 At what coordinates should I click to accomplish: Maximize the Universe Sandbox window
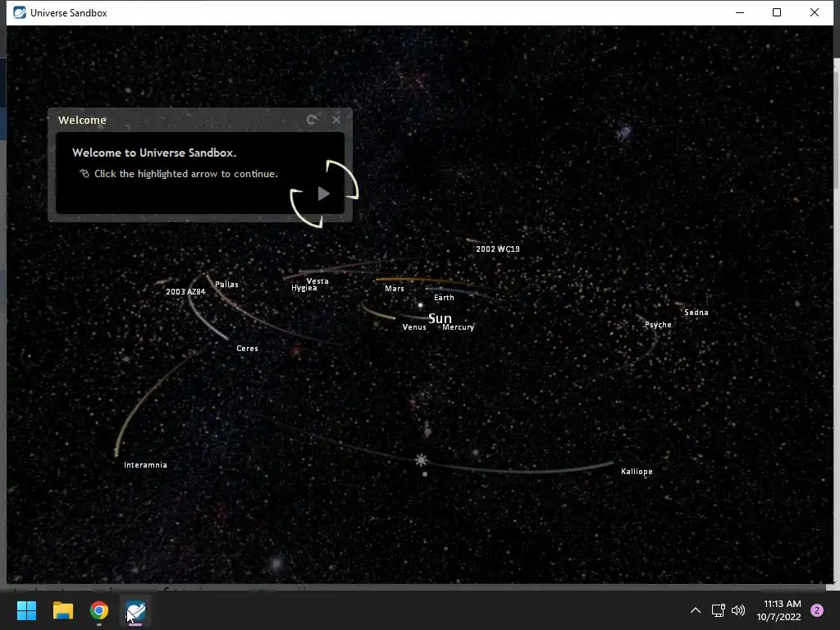777,12
